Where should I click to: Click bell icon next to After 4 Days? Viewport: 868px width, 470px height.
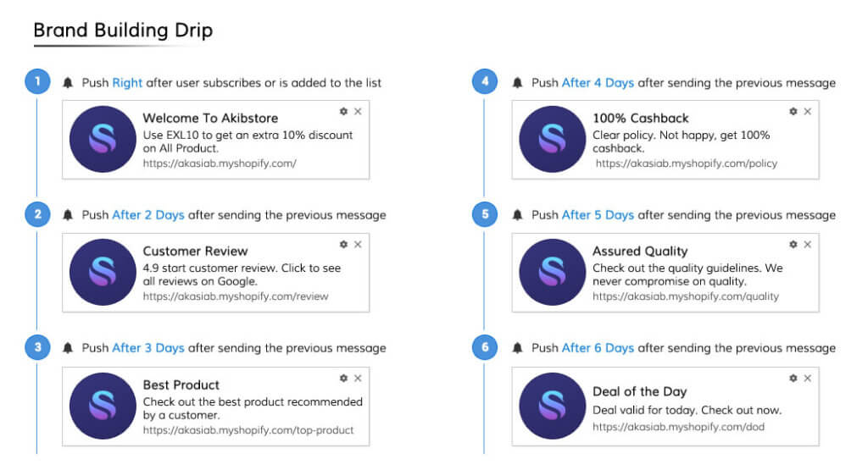pos(517,83)
